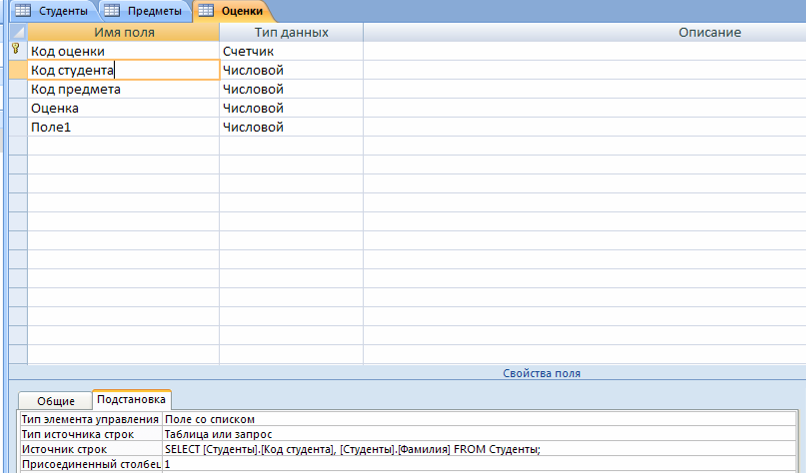Click the Счетчик data type cell
The image size is (806, 473).
pos(291,51)
